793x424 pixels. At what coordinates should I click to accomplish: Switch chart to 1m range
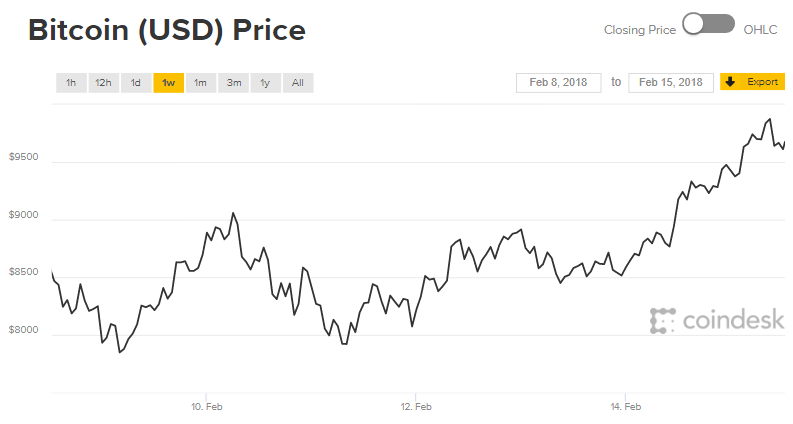[200, 83]
